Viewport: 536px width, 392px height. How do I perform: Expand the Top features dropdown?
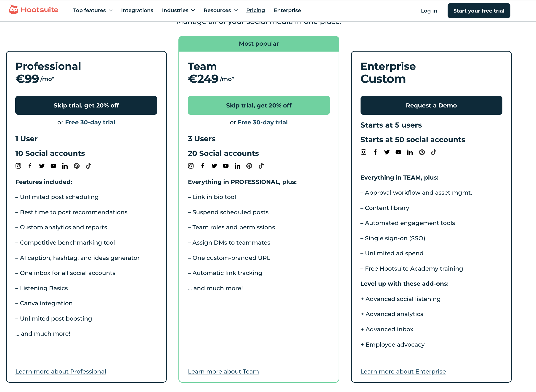[x=93, y=10]
